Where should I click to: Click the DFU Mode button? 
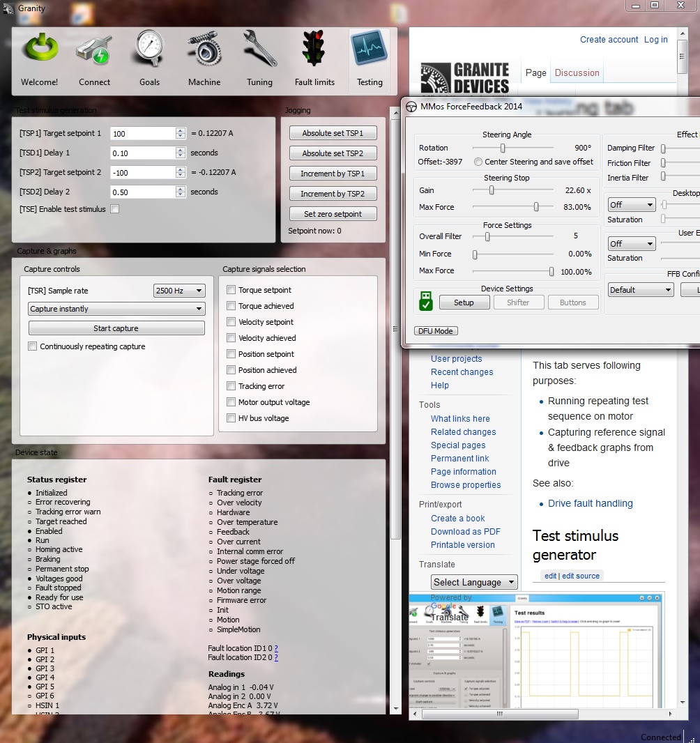coord(436,331)
